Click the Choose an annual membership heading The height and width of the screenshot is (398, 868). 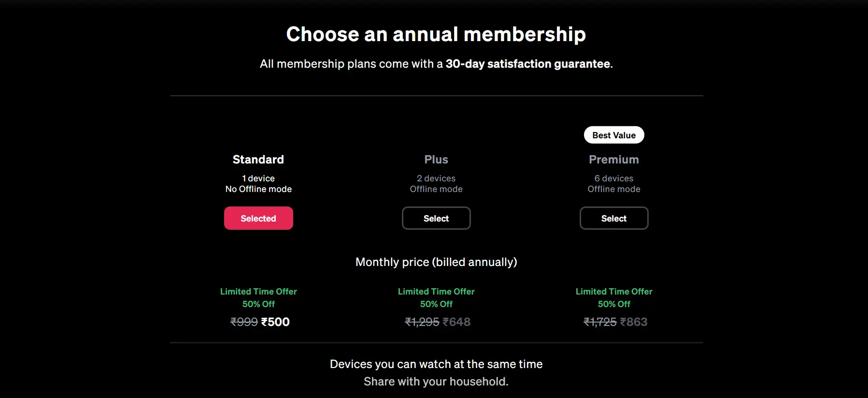(436, 34)
